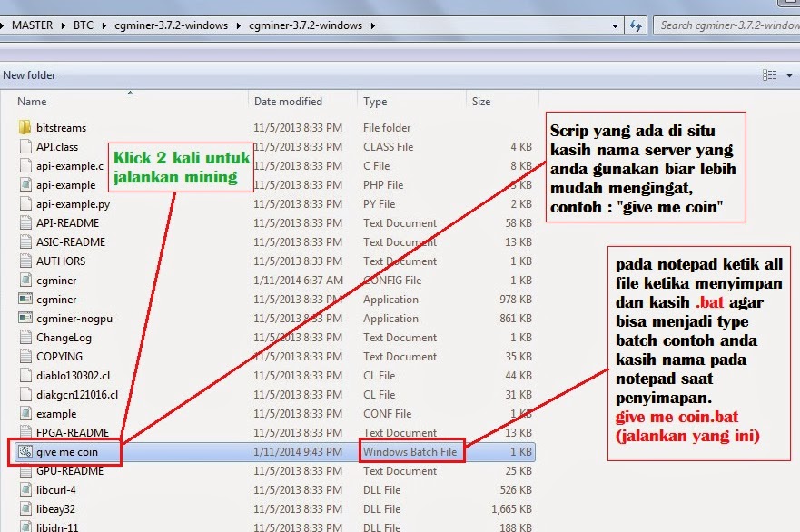Focus the Search cgminer-3.7.2-windows field

[726, 25]
